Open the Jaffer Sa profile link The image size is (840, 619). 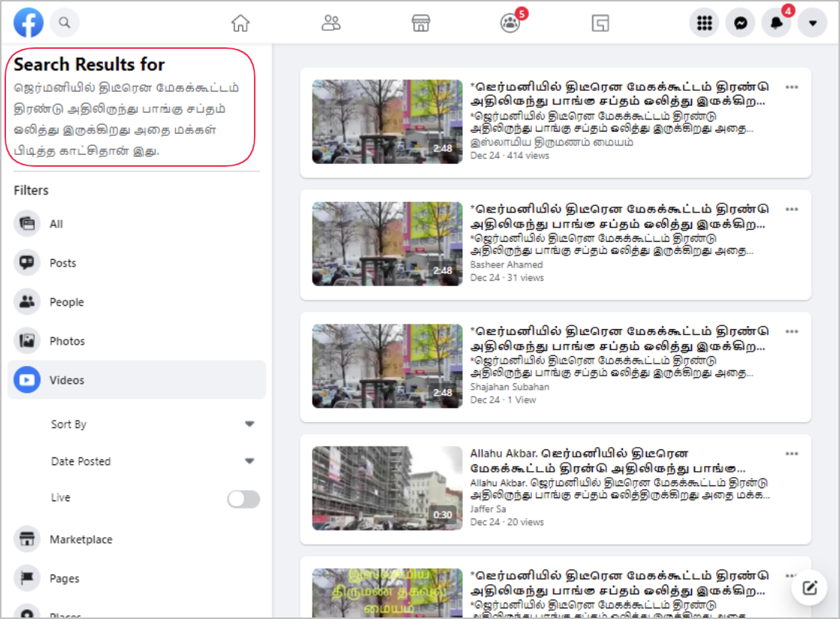pos(488,509)
